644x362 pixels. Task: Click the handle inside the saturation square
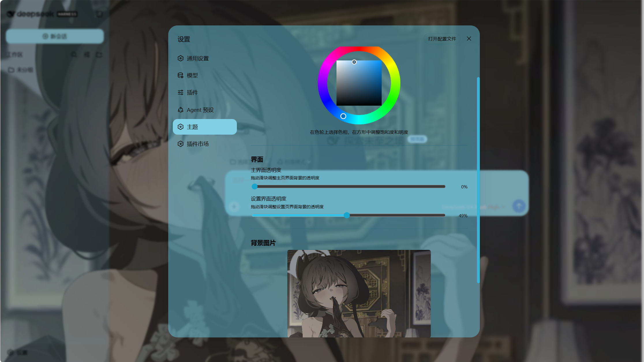354,62
